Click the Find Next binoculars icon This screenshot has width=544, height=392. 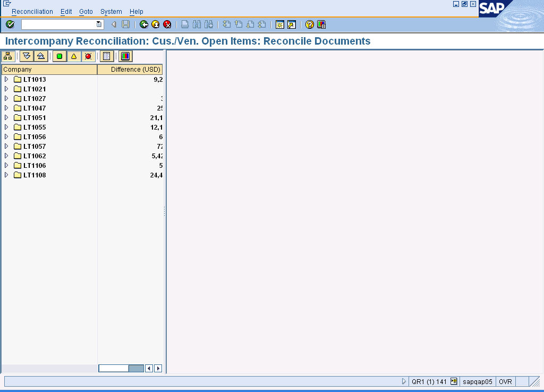click(208, 24)
